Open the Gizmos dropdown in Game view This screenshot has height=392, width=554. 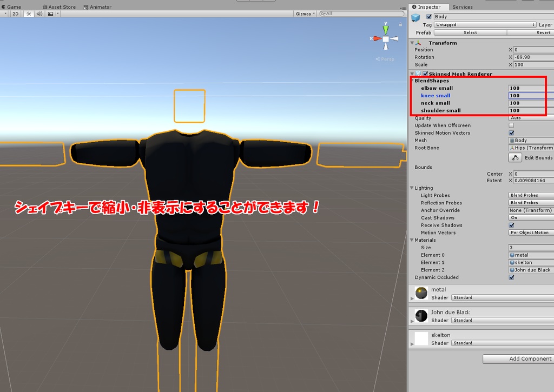tap(303, 14)
